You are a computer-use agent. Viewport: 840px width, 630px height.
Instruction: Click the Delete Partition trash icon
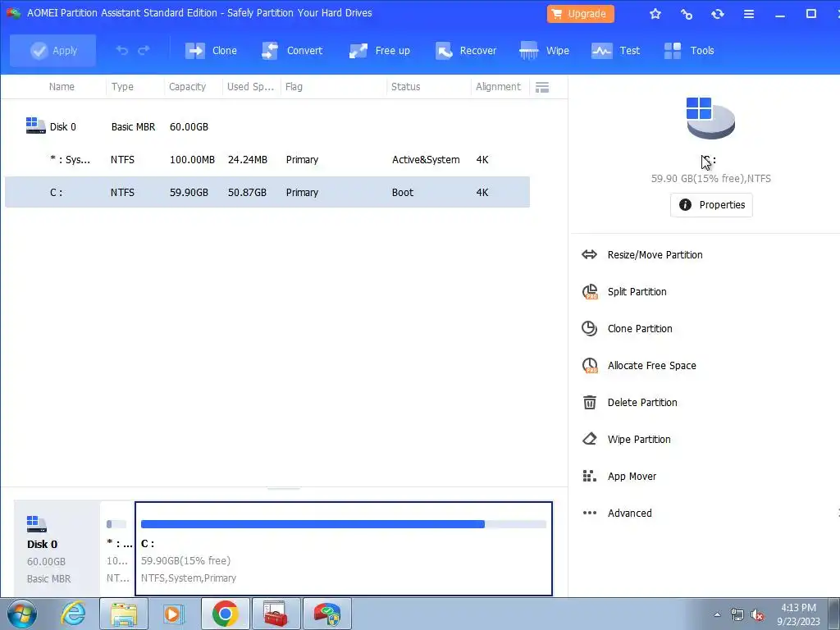pos(589,402)
